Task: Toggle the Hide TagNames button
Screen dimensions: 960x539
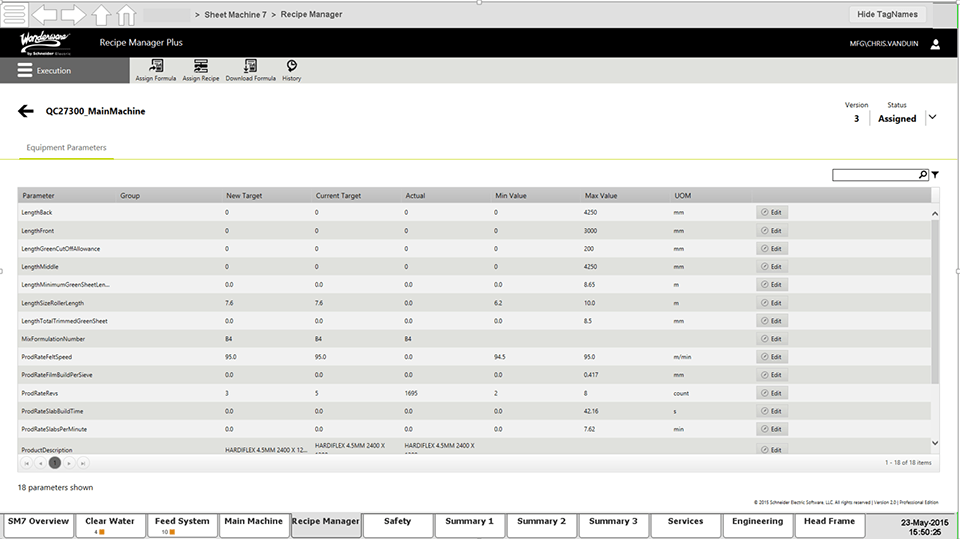Action: [x=887, y=14]
